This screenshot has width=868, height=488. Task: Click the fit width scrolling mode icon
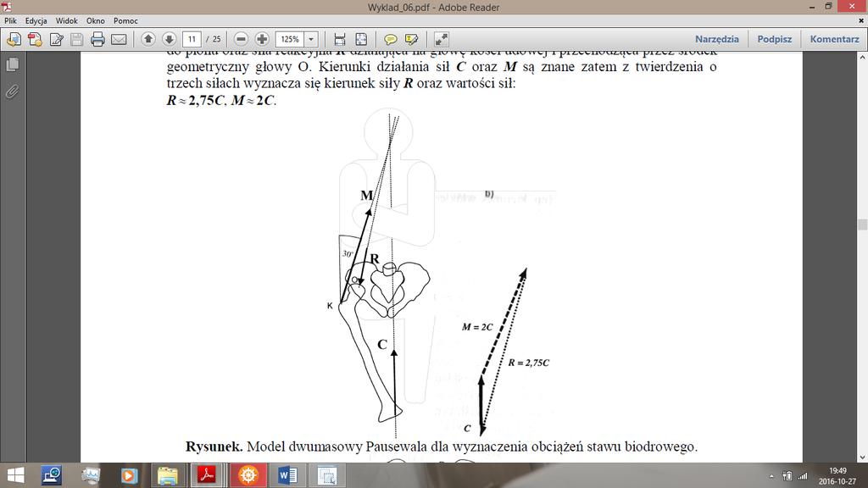[340, 39]
